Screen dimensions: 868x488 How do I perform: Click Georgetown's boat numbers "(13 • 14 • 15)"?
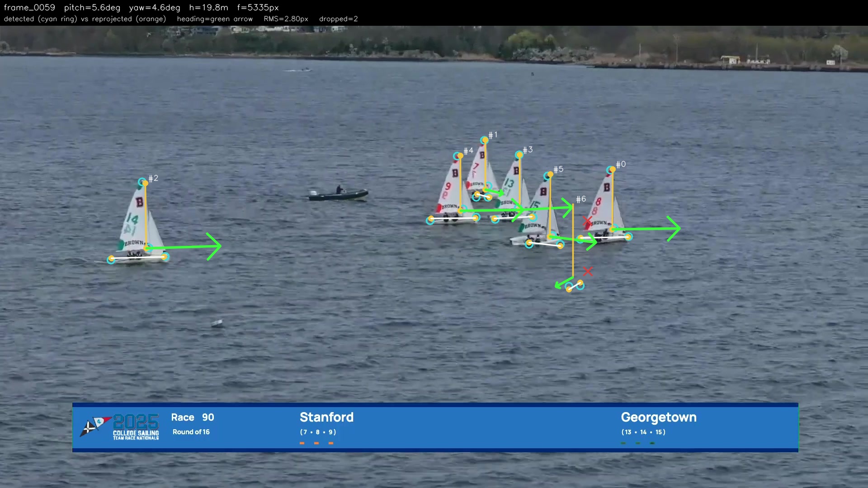click(643, 432)
